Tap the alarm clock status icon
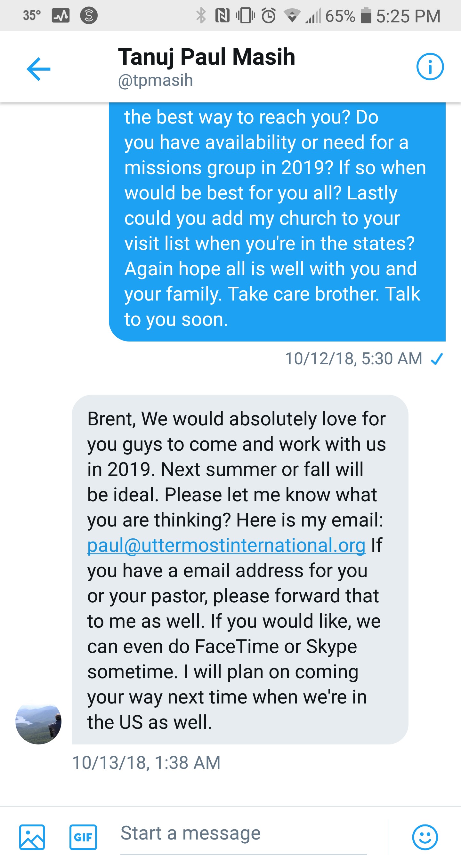The image size is (461, 868). [x=269, y=15]
